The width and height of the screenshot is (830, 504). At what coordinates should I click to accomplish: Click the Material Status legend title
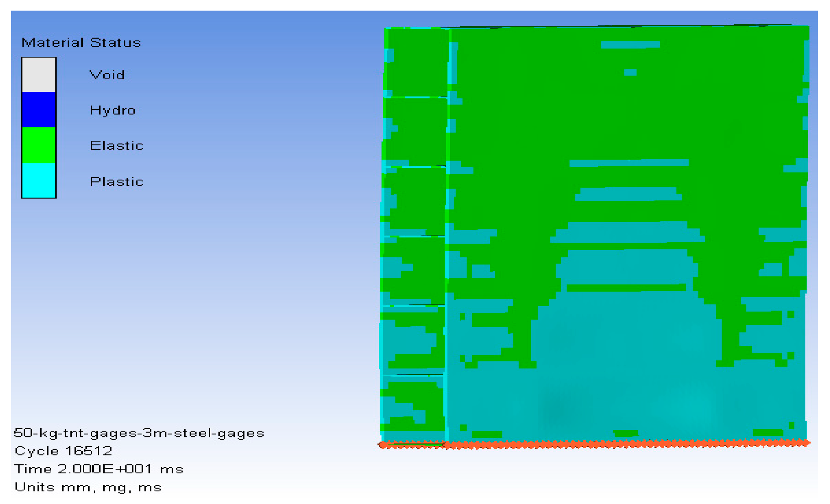[81, 43]
